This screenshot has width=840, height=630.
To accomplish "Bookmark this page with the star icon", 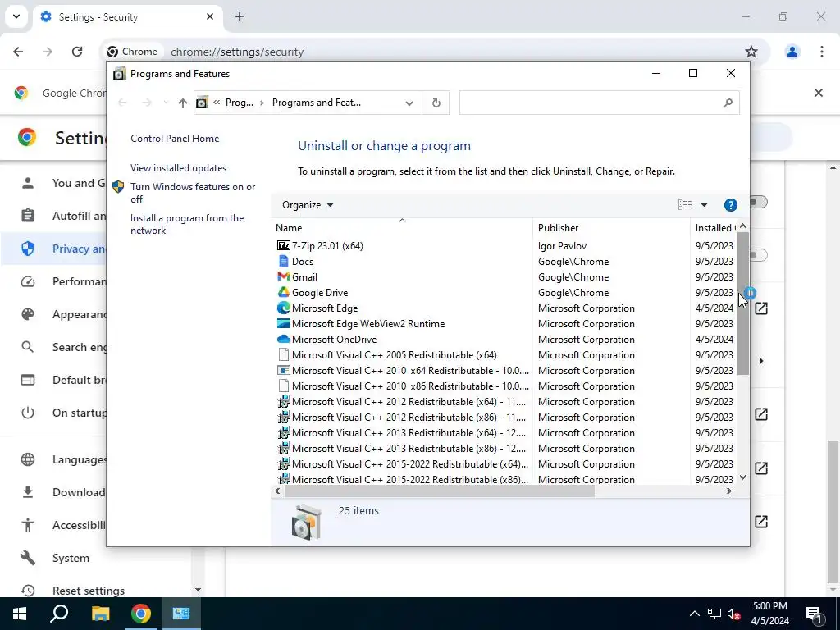I will (751, 52).
